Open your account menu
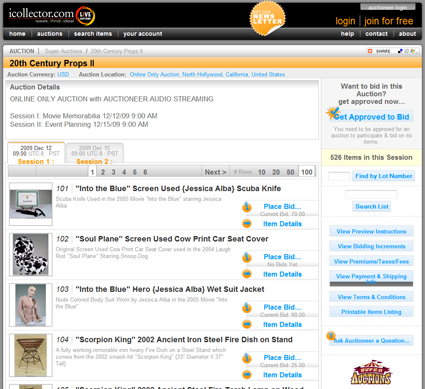 coord(143,34)
